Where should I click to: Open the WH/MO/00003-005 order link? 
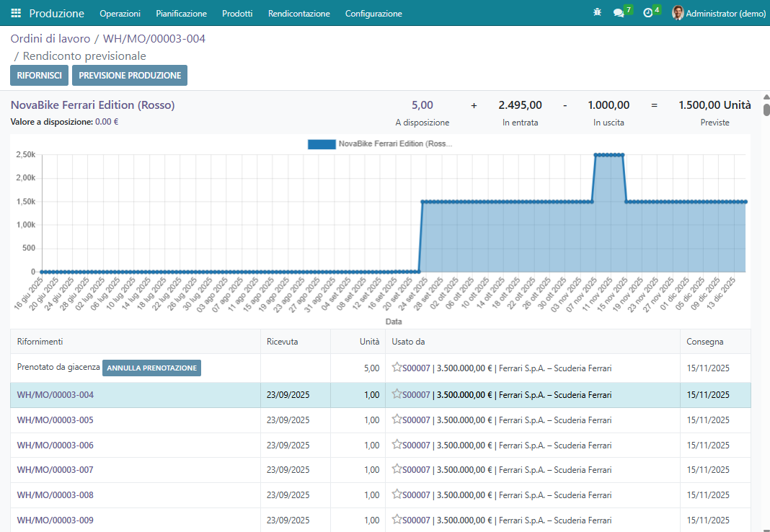56,420
